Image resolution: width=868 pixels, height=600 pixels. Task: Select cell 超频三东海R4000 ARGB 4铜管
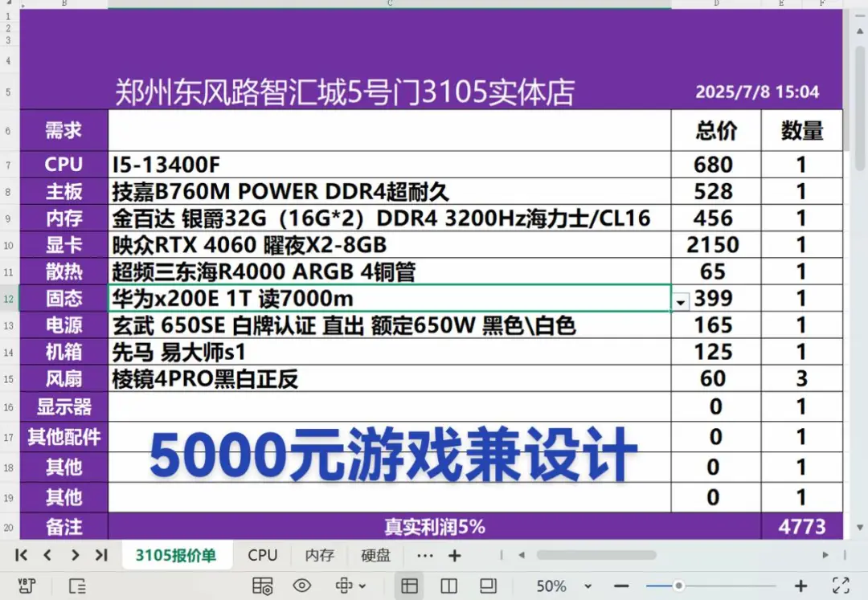coord(390,271)
